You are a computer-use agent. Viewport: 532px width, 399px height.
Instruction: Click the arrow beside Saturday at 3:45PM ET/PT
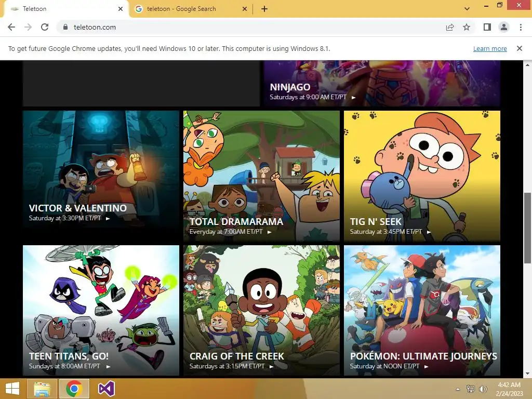(x=429, y=232)
